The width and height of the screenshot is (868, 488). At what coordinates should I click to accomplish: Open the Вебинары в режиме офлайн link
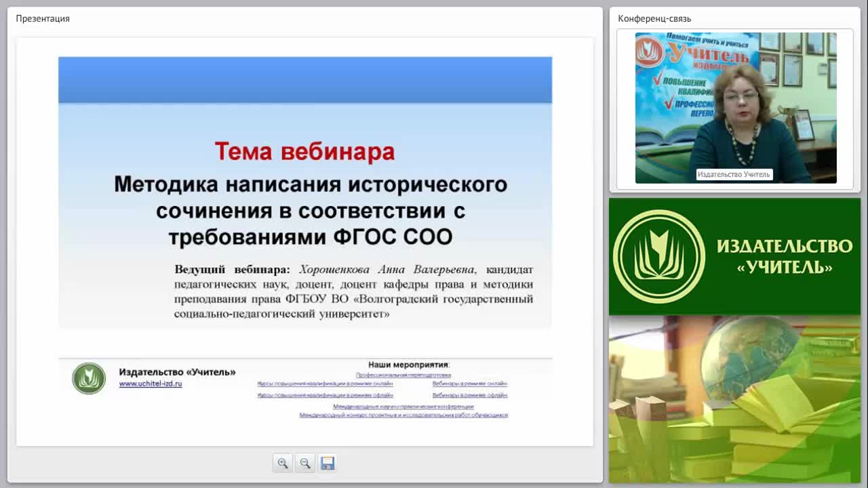(x=470, y=394)
